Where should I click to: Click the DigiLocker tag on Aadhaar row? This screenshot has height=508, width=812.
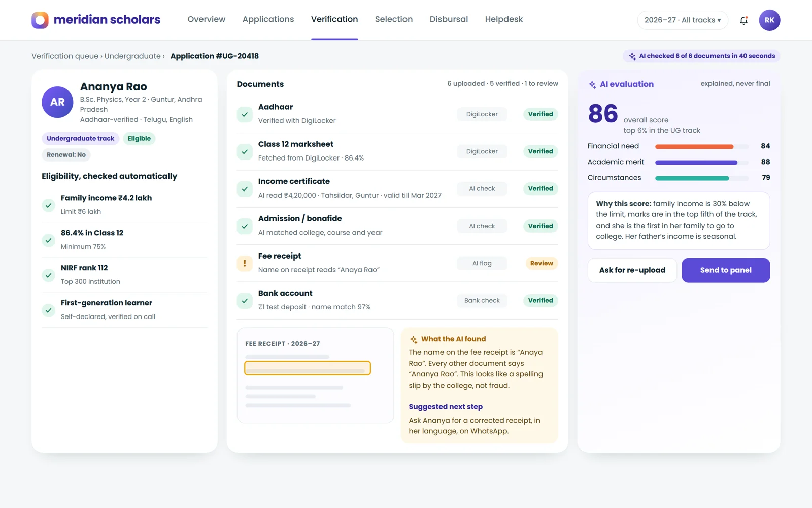click(482, 114)
